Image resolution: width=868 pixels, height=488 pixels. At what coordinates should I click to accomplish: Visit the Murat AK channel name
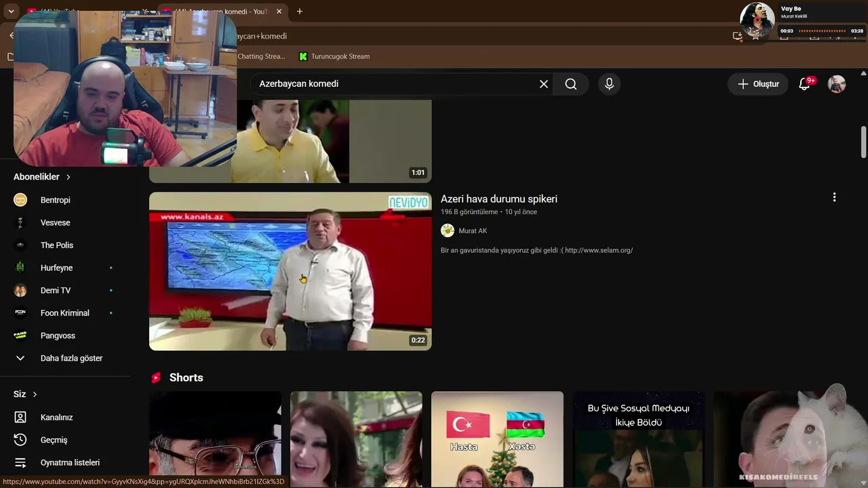pyautogui.click(x=473, y=231)
